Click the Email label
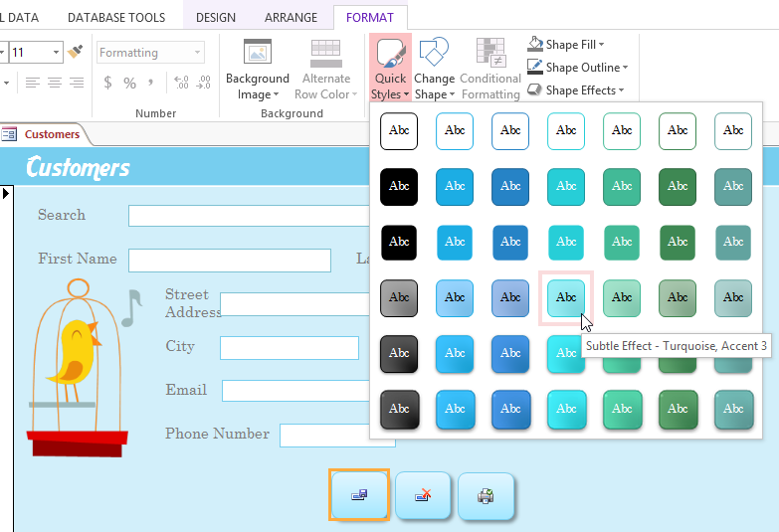This screenshot has height=532, width=779. (186, 390)
